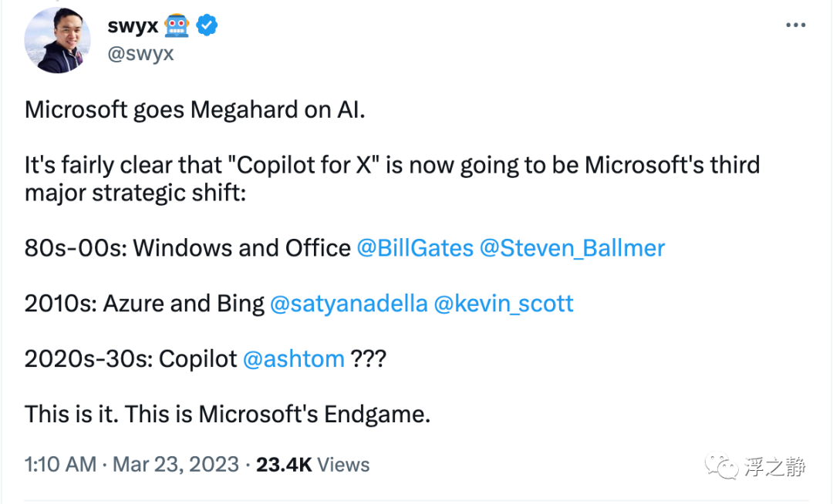Image resolution: width=833 pixels, height=504 pixels.
Task: Click the 浮之静 watermark text
Action: 775,466
